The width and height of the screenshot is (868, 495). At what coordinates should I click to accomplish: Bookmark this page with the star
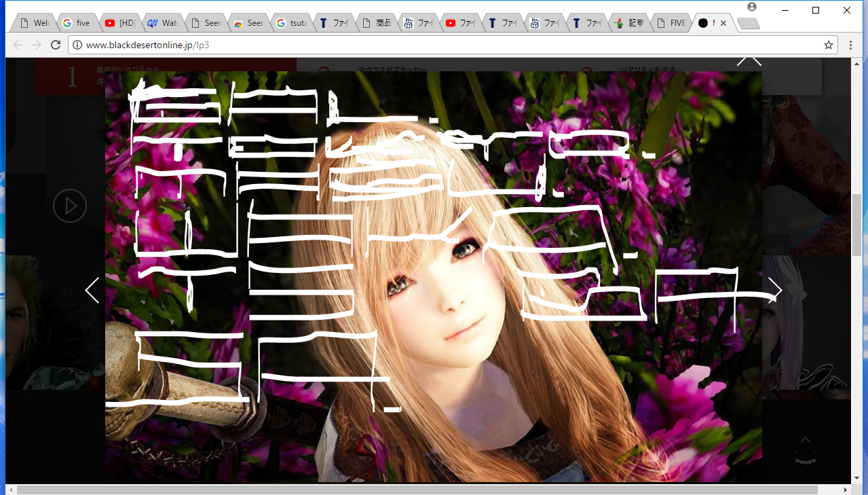click(828, 45)
